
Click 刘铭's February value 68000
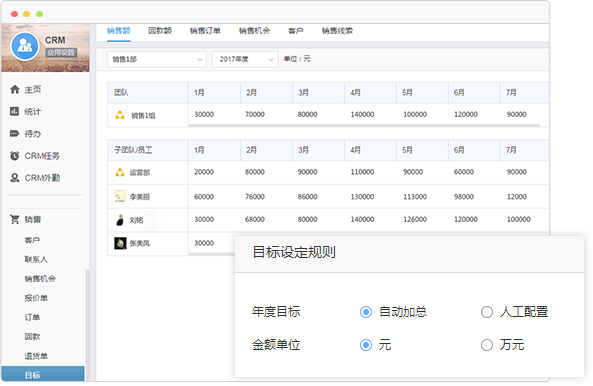(x=255, y=219)
